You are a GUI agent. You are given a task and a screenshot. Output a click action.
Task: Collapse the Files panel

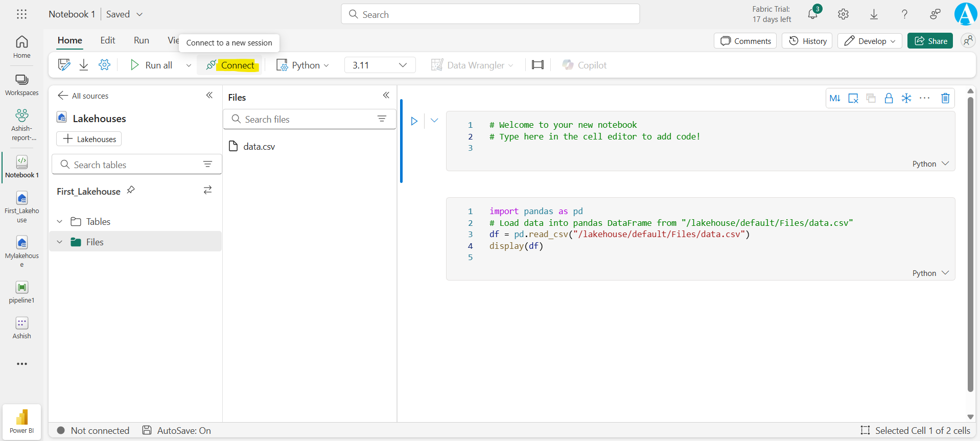coord(386,96)
